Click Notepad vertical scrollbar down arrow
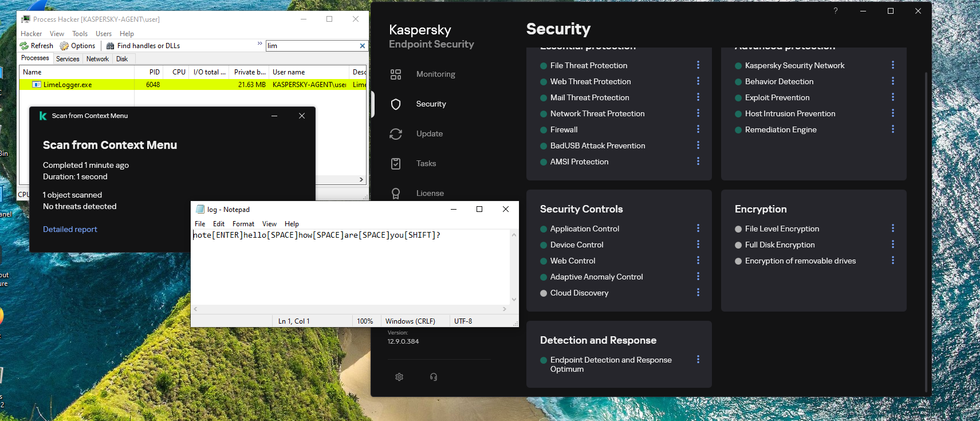This screenshot has width=980, height=421. (514, 300)
